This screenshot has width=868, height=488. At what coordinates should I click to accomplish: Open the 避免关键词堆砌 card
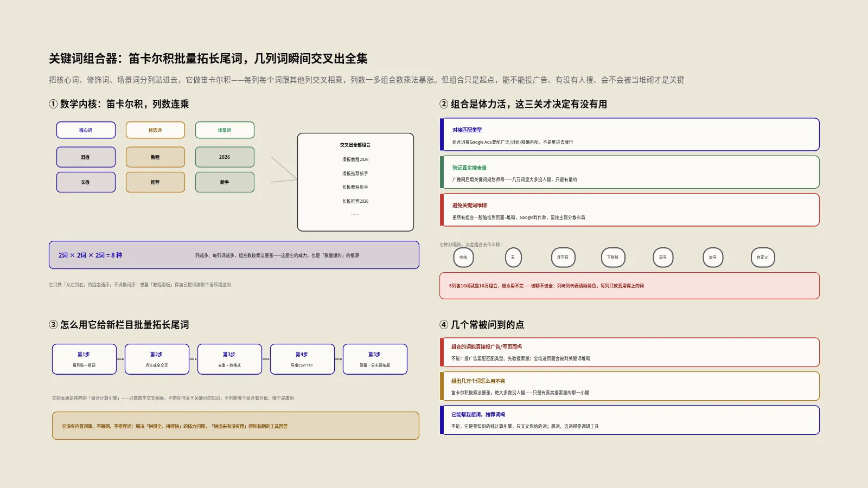click(x=629, y=210)
